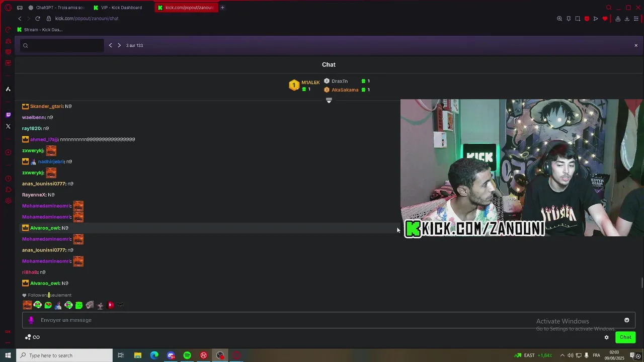Open the page zoom magnifier icon
The height and width of the screenshot is (362, 644).
tap(559, 19)
